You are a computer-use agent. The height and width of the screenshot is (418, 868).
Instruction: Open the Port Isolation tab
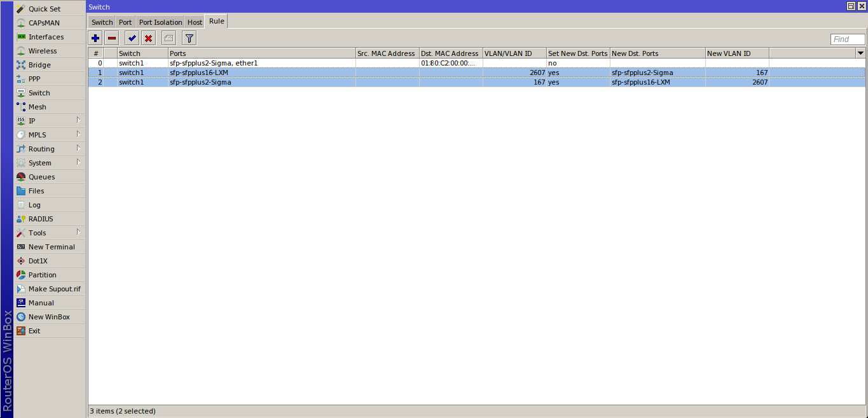pyautogui.click(x=160, y=22)
